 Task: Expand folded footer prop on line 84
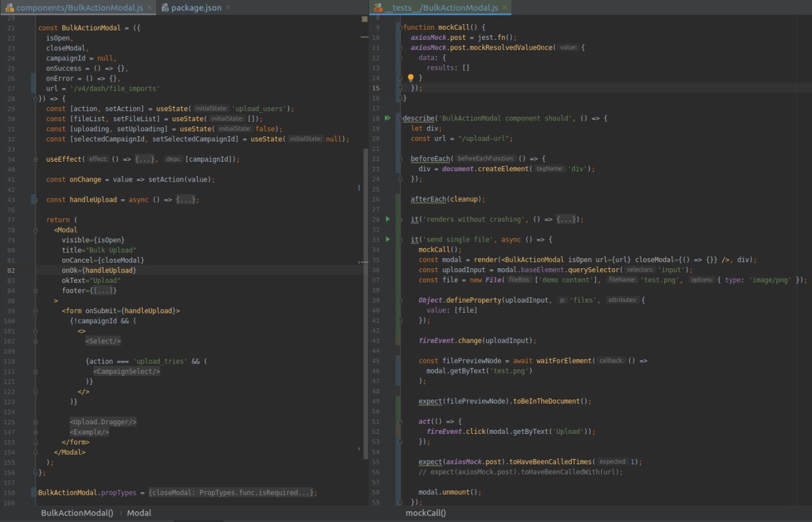point(103,290)
